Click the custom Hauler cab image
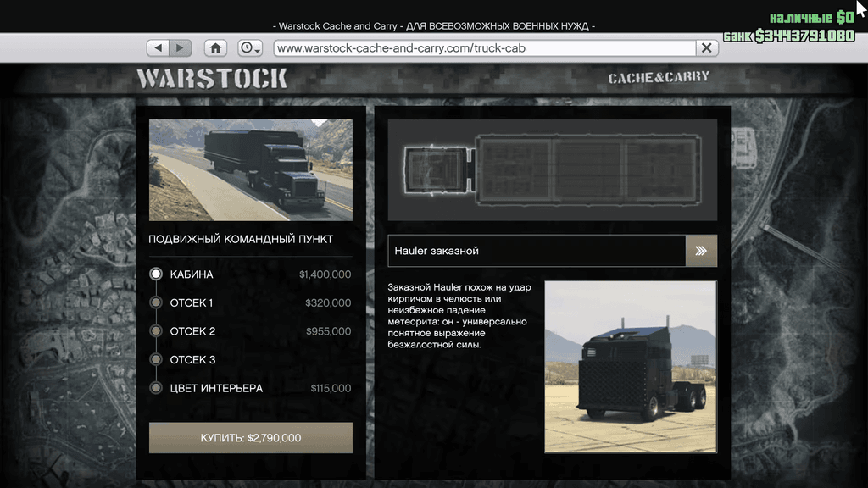The height and width of the screenshot is (488, 868). (x=631, y=367)
